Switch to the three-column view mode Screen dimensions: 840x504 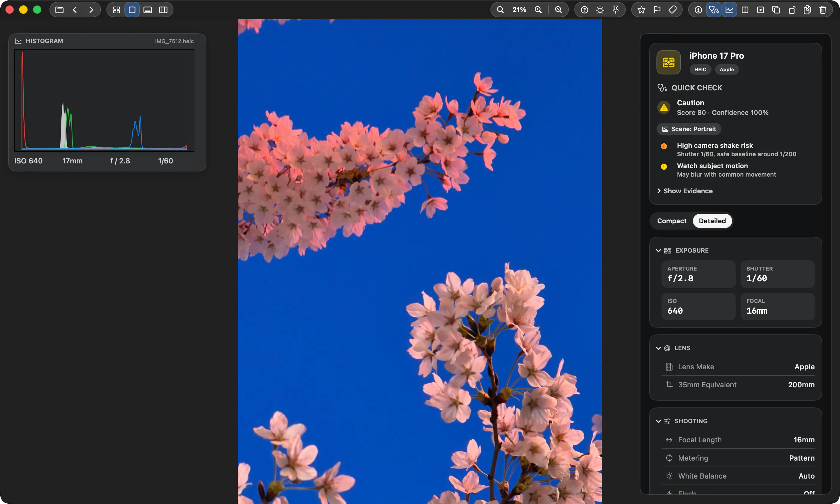[164, 10]
